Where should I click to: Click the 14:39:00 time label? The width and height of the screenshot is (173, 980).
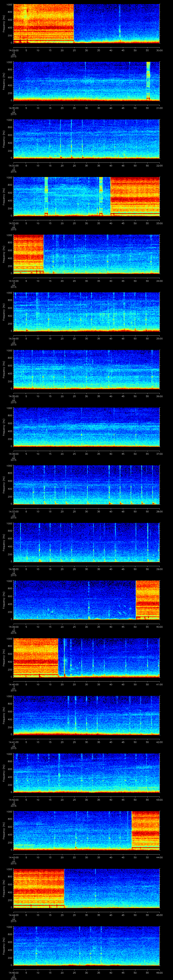tap(13, 627)
